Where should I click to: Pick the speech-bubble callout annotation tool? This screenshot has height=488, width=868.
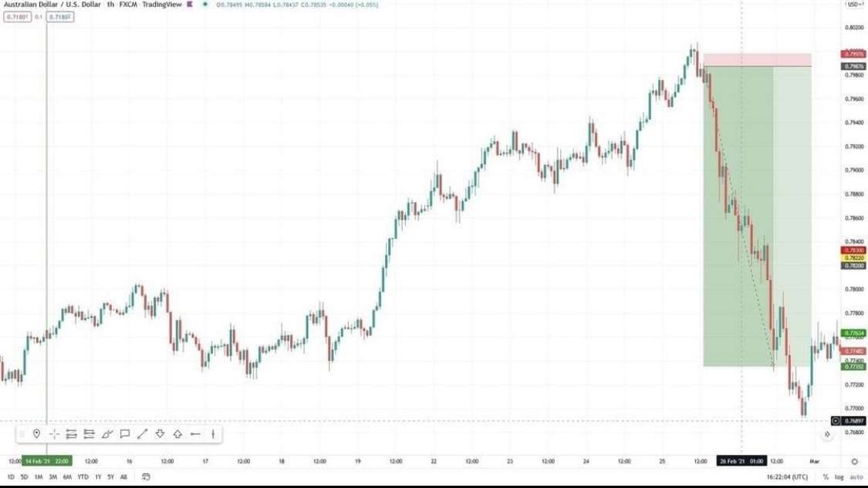point(124,434)
